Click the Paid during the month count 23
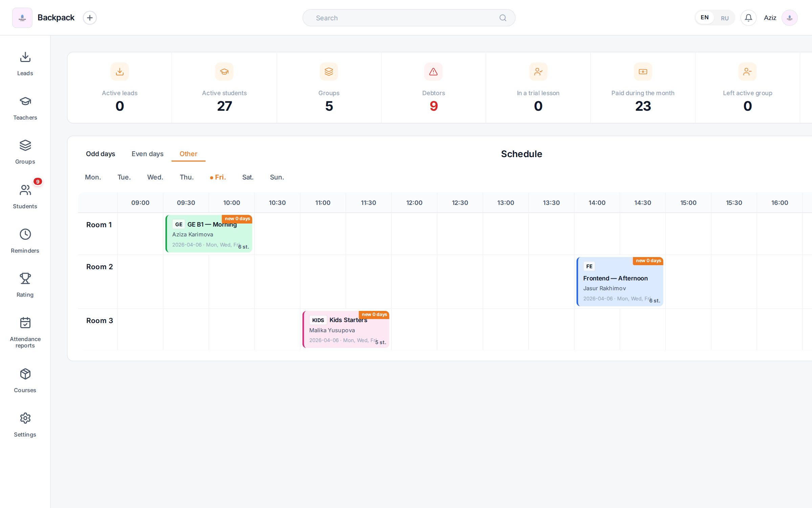Viewport: 812px width, 508px height. [643, 106]
